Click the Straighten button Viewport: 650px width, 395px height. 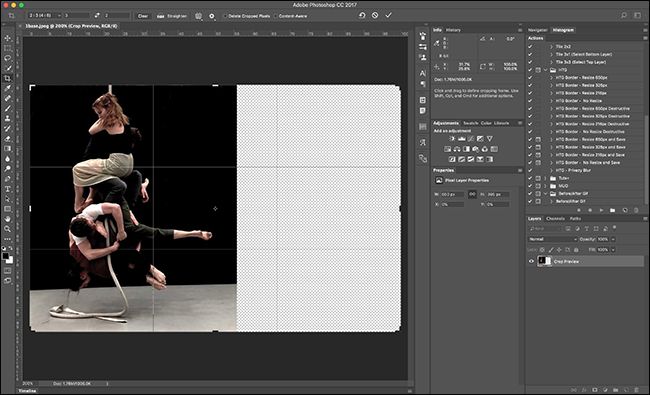point(172,16)
